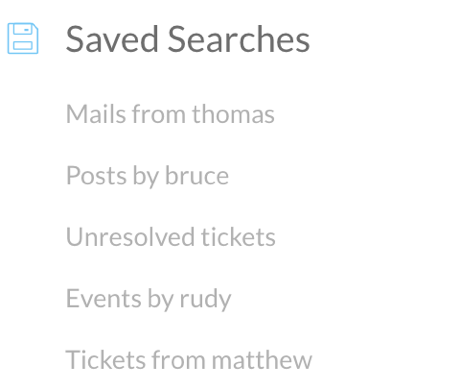The width and height of the screenshot is (460, 390).
Task: Select the Saved Searches heading
Action: [188, 39]
